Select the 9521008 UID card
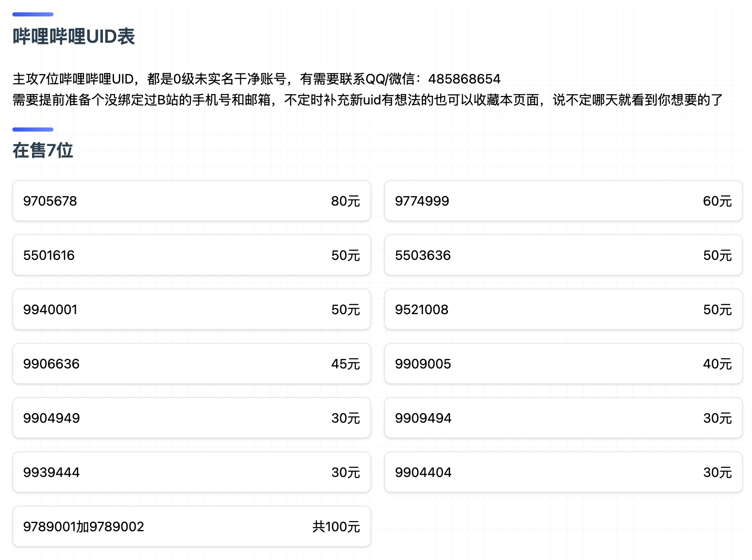 [563, 310]
